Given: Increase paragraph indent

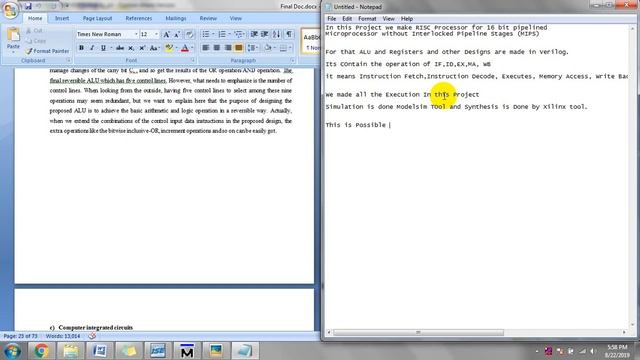Looking at the screenshot, I should coord(265,34).
